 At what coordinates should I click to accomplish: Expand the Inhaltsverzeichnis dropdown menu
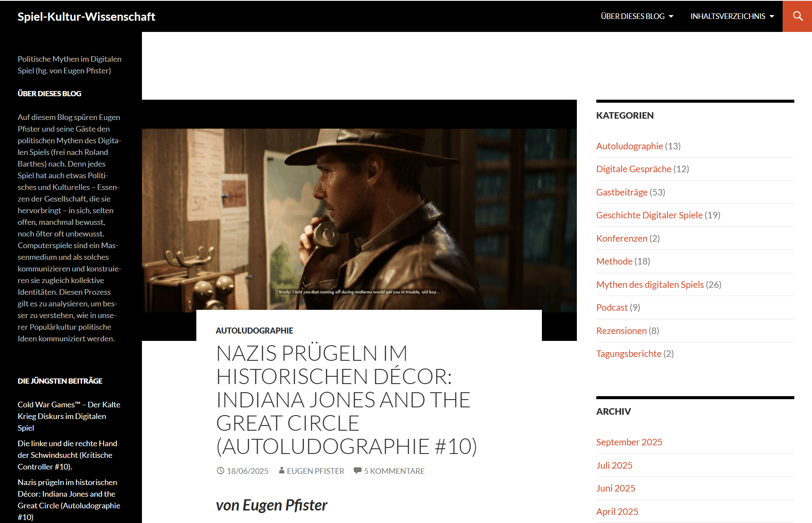point(732,16)
